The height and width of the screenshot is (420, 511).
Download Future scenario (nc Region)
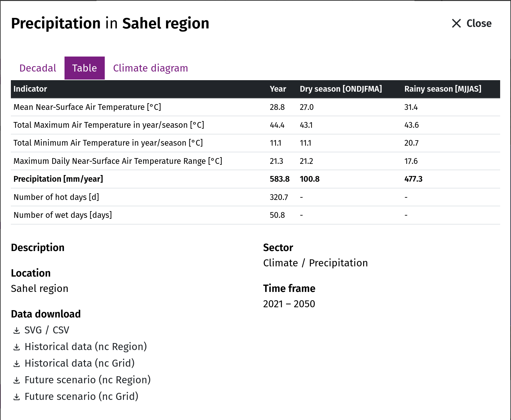[88, 380]
